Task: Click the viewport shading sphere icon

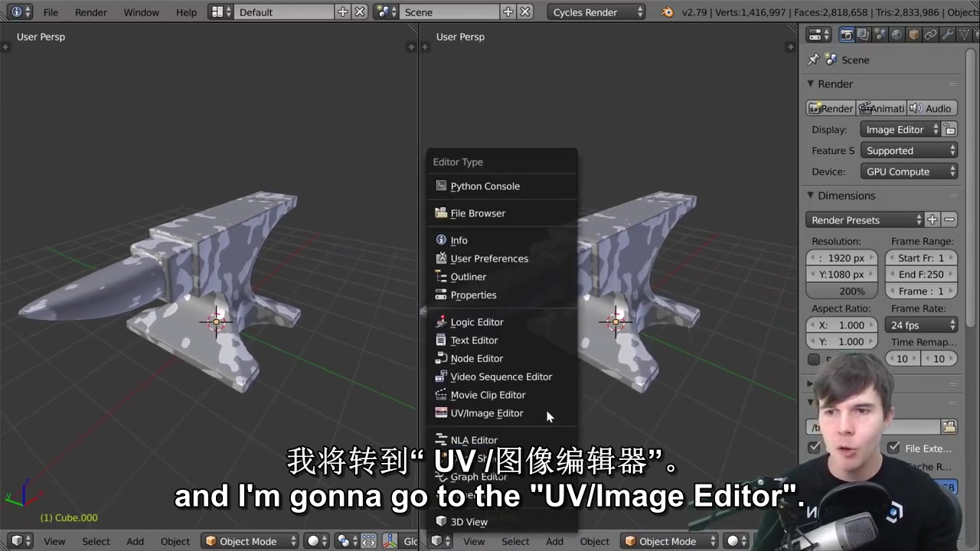Action: coord(314,541)
